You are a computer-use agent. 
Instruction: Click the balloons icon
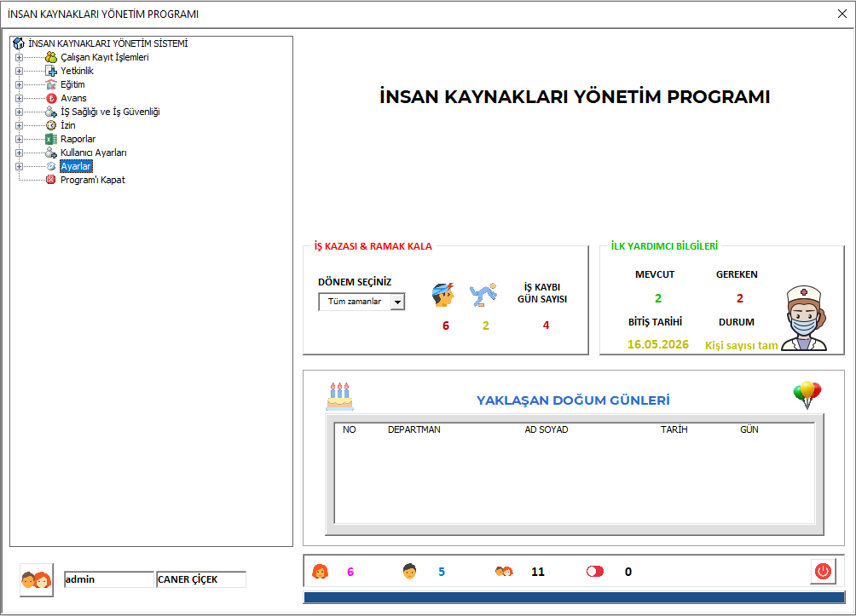point(807,395)
